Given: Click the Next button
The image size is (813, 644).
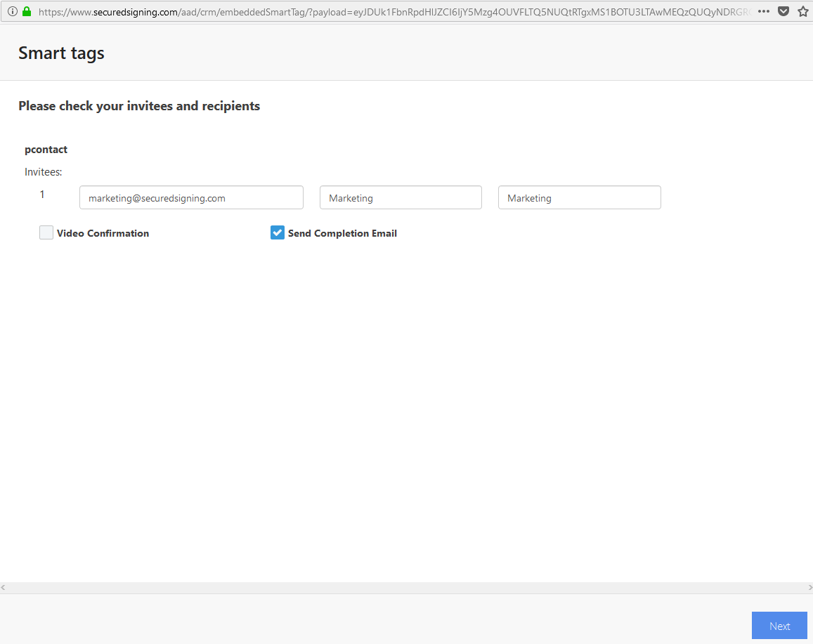Looking at the screenshot, I should click(x=779, y=625).
